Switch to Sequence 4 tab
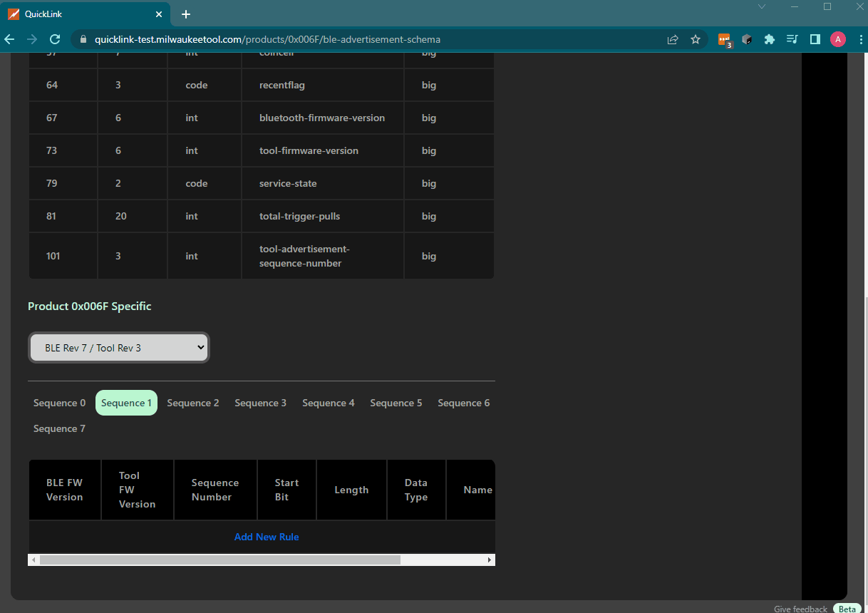 [329, 403]
